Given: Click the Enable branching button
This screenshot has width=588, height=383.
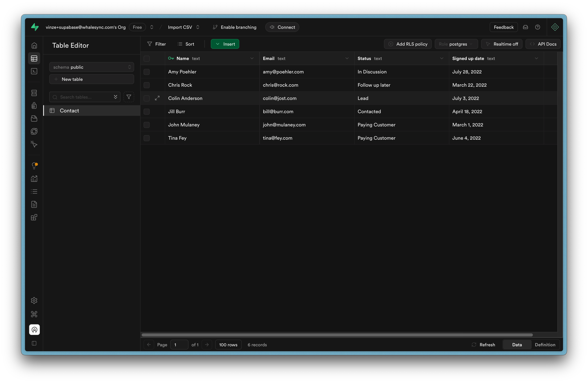Looking at the screenshot, I should 235,27.
